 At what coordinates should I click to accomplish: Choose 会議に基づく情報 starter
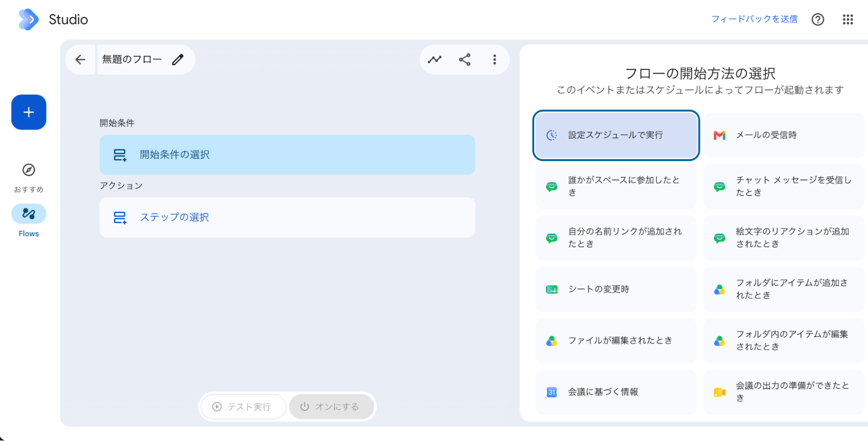point(616,392)
